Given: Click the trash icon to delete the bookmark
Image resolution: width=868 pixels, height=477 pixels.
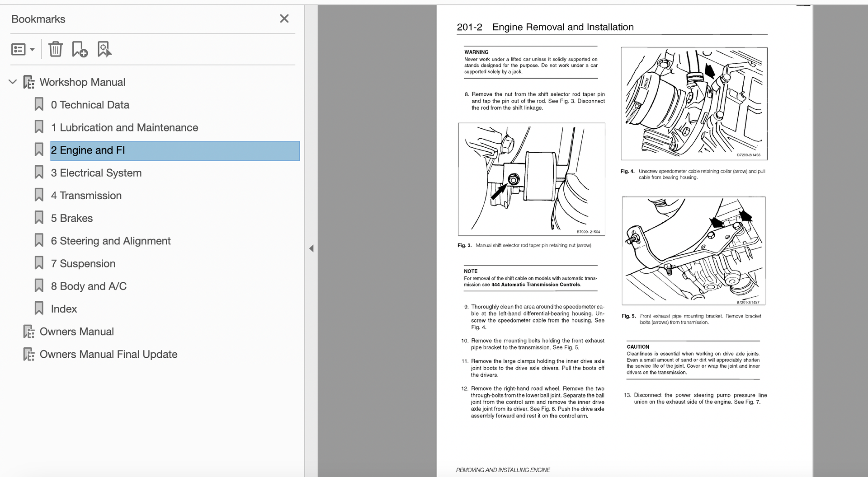Looking at the screenshot, I should (x=55, y=49).
